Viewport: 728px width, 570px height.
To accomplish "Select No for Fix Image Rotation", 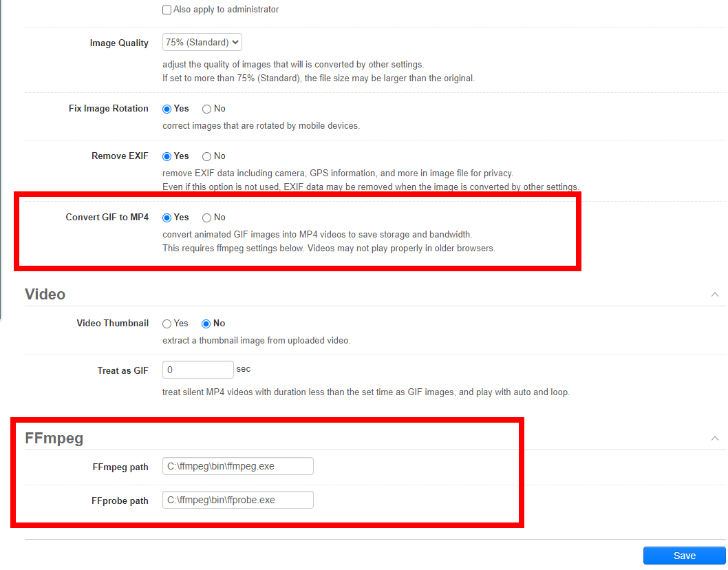I will coord(206,109).
